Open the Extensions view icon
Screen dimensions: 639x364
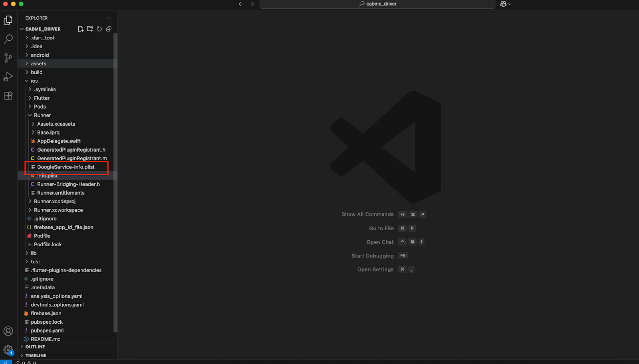8,96
